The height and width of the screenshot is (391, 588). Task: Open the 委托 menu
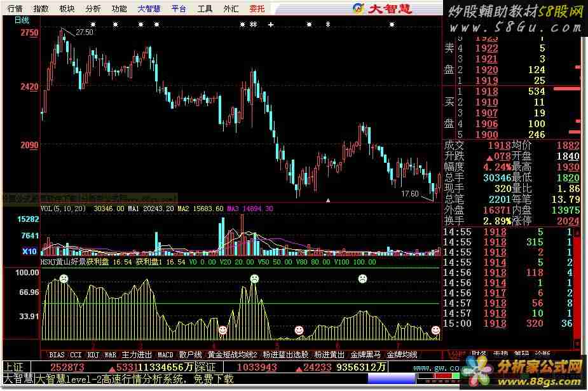click(257, 9)
